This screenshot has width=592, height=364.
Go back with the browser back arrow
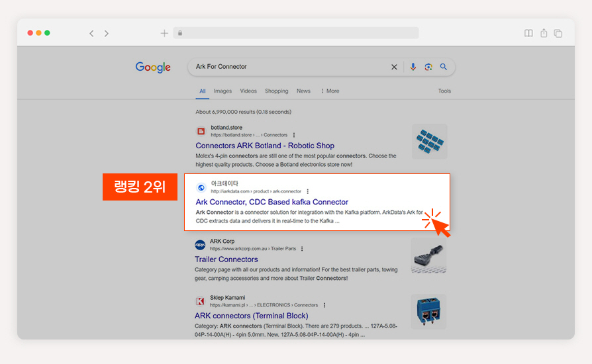coord(91,33)
